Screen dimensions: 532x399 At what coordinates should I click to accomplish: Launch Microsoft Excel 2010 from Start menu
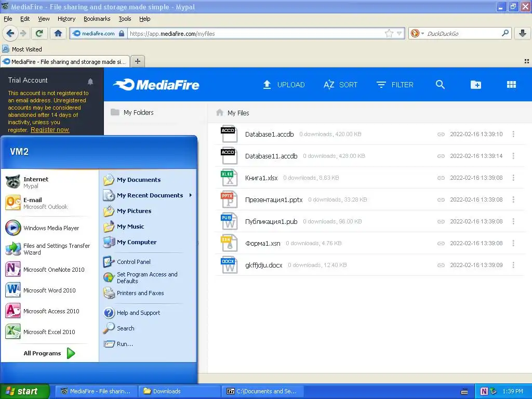coord(49,332)
